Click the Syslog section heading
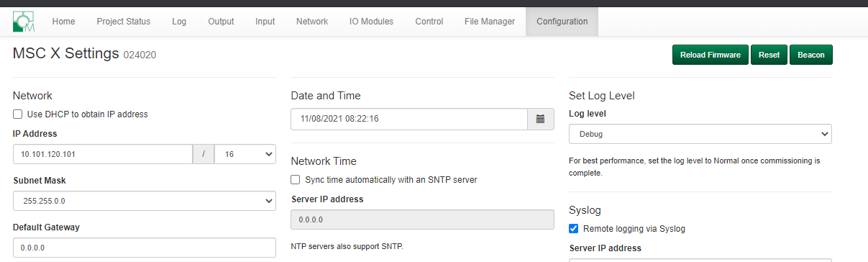Screen dimensions: 868x262 point(585,210)
